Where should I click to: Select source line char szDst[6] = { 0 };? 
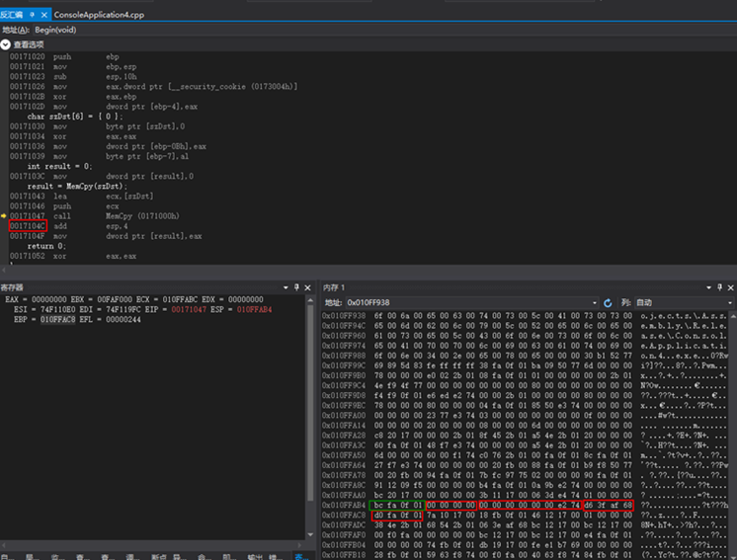[x=75, y=117]
